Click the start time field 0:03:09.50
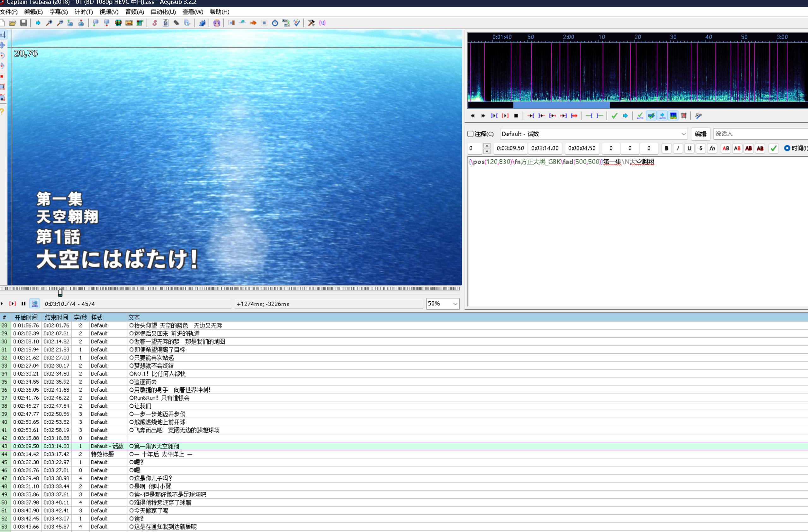Image resolution: width=808 pixels, height=532 pixels. pos(510,148)
